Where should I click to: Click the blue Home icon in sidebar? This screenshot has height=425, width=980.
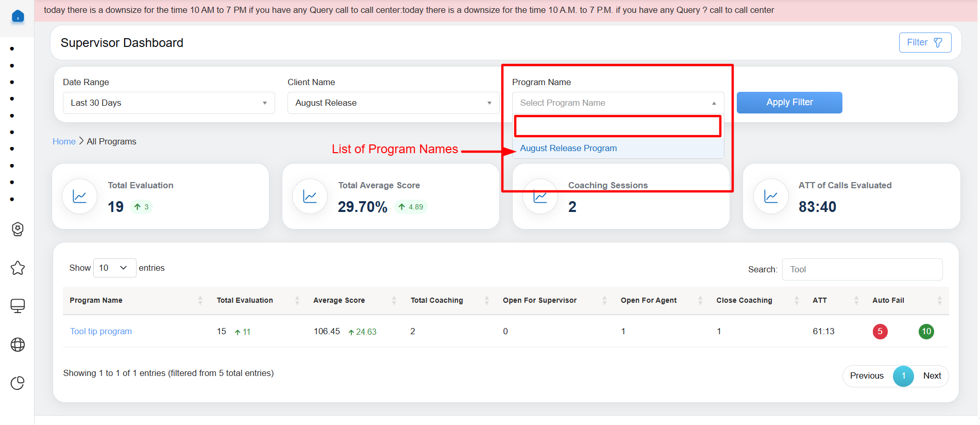click(18, 17)
